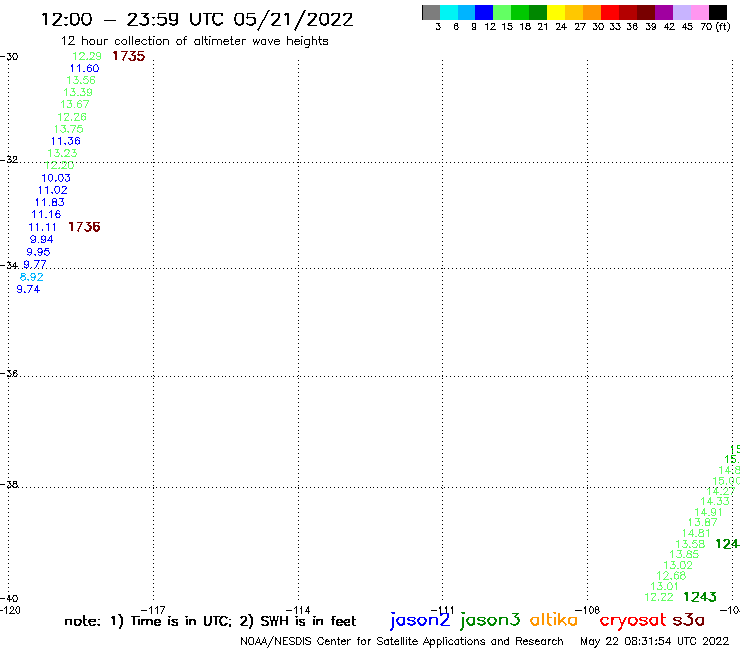The height and width of the screenshot is (650, 740).
Task: Click the -36 latitude axis label
Action: (9, 373)
